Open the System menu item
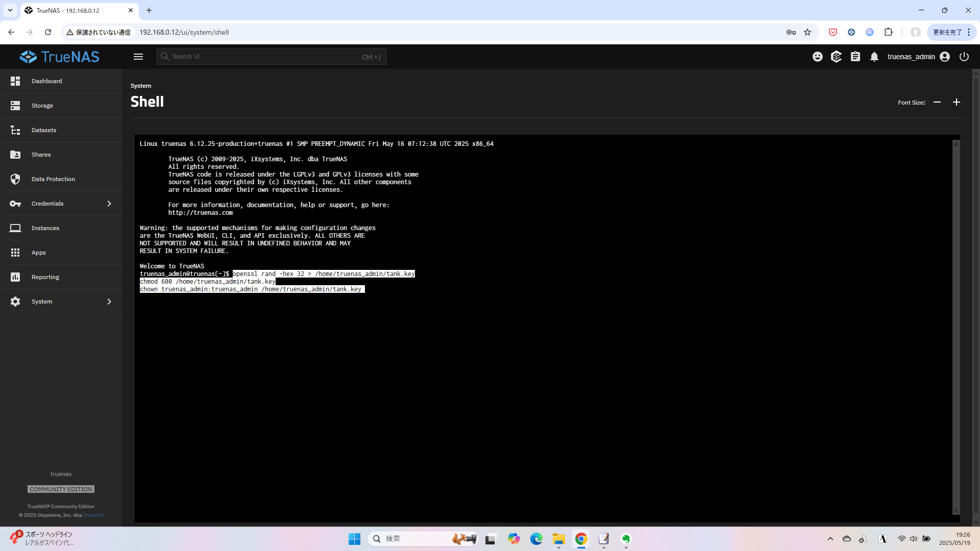The height and width of the screenshot is (551, 980). (61, 302)
